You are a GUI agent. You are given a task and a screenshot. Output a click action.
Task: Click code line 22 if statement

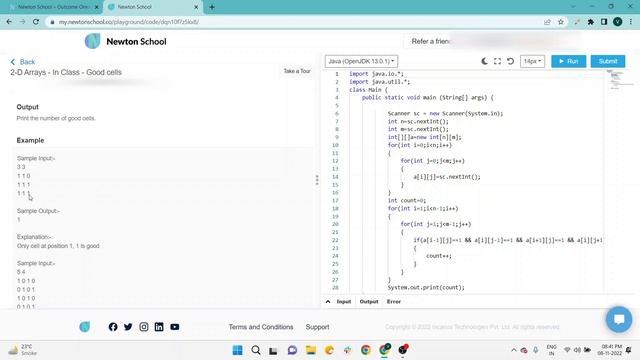point(508,240)
